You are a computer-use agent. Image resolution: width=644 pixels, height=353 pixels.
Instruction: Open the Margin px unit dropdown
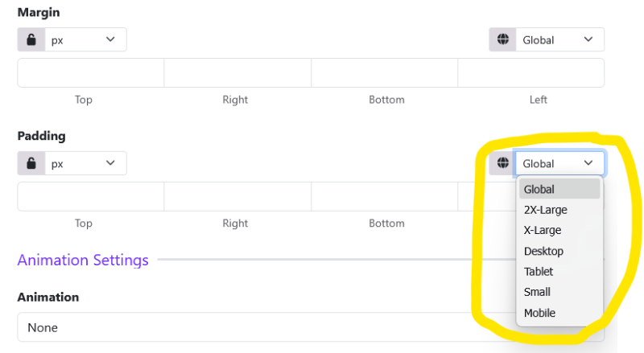point(85,40)
